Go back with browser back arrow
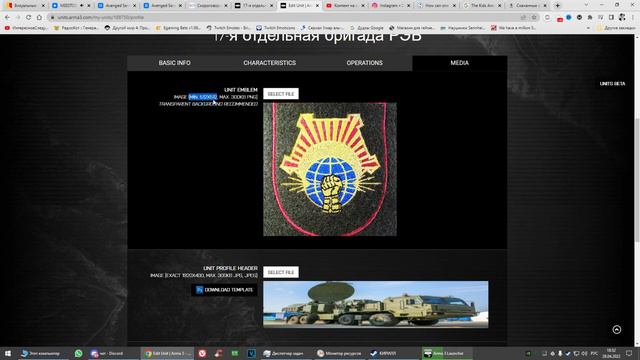This screenshot has height=360, width=640. click(x=7, y=18)
